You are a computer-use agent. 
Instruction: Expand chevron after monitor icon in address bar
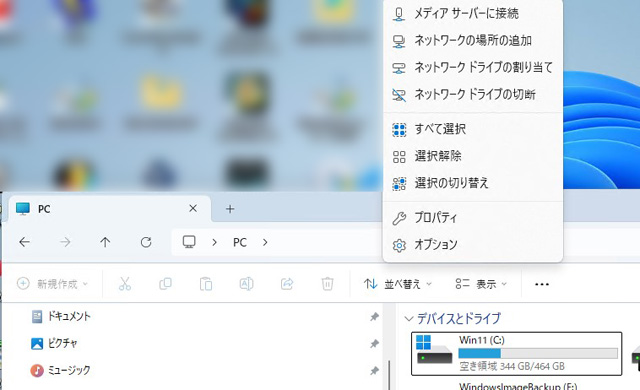point(214,242)
